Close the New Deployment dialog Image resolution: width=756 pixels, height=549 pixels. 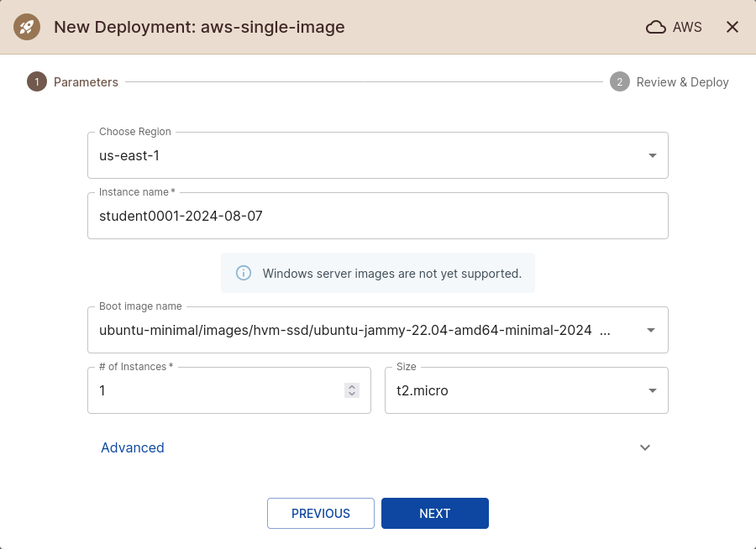[x=732, y=27]
